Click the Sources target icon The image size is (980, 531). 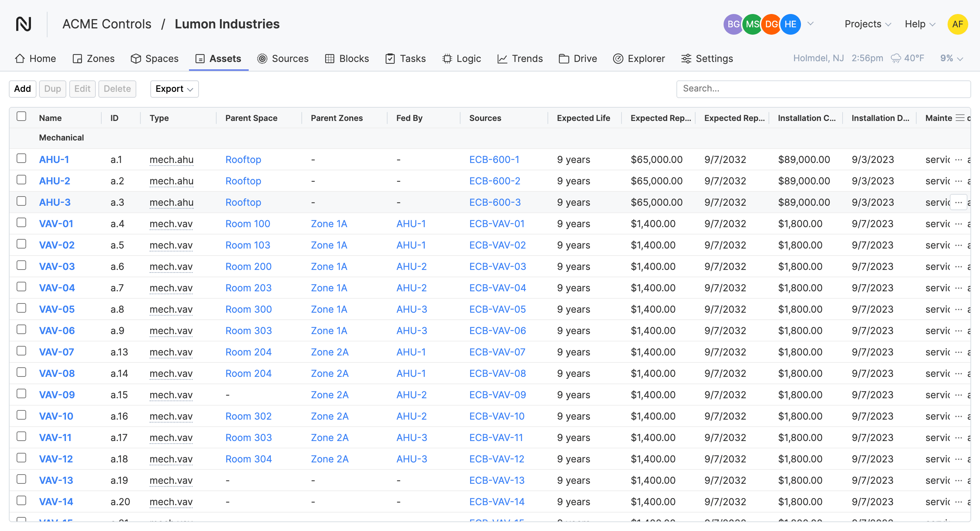(x=262, y=59)
